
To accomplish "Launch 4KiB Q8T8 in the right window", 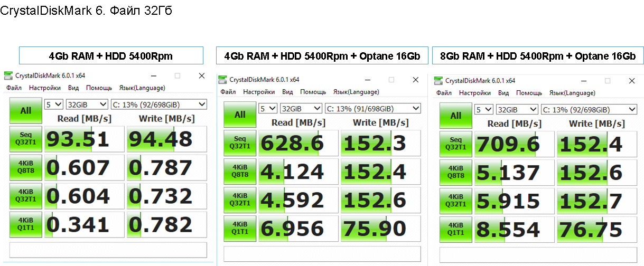I will point(456,172).
